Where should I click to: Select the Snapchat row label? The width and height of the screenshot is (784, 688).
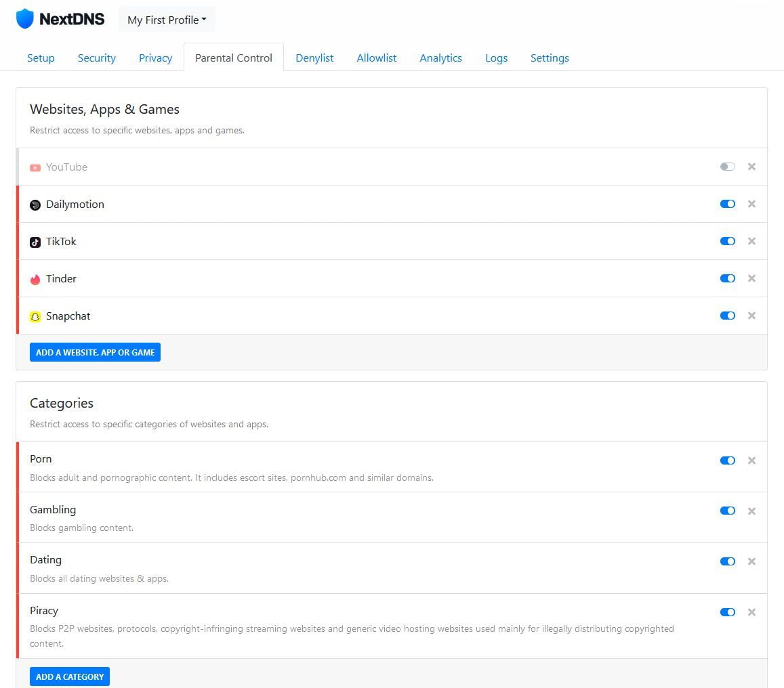68,316
